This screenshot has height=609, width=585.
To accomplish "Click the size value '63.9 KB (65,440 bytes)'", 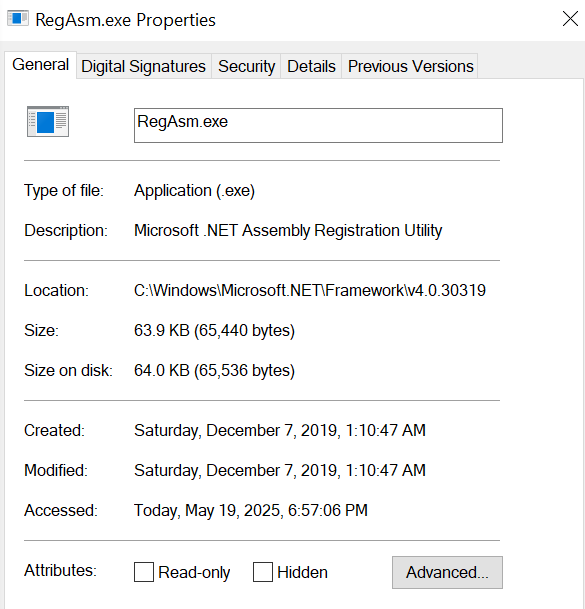I will 214,331.
